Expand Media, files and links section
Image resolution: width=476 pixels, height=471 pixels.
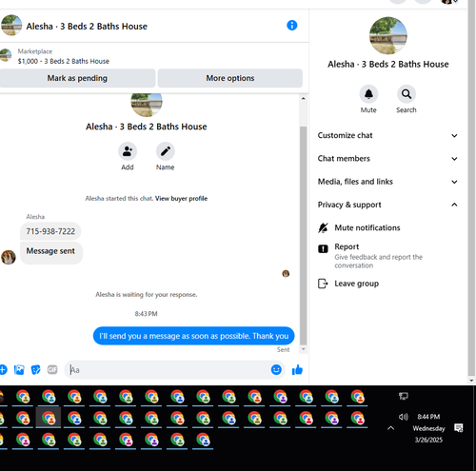tap(387, 182)
